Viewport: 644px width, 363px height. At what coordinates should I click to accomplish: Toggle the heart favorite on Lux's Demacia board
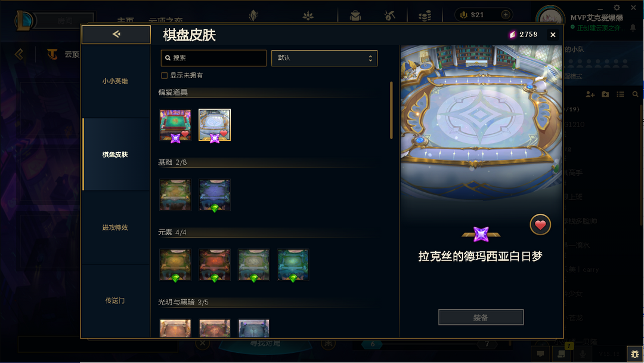pos(540,225)
